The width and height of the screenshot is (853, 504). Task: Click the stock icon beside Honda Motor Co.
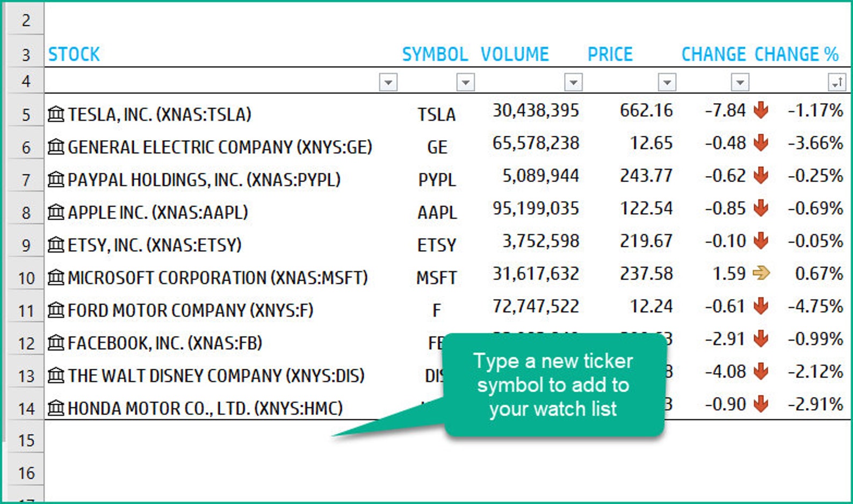[56, 408]
